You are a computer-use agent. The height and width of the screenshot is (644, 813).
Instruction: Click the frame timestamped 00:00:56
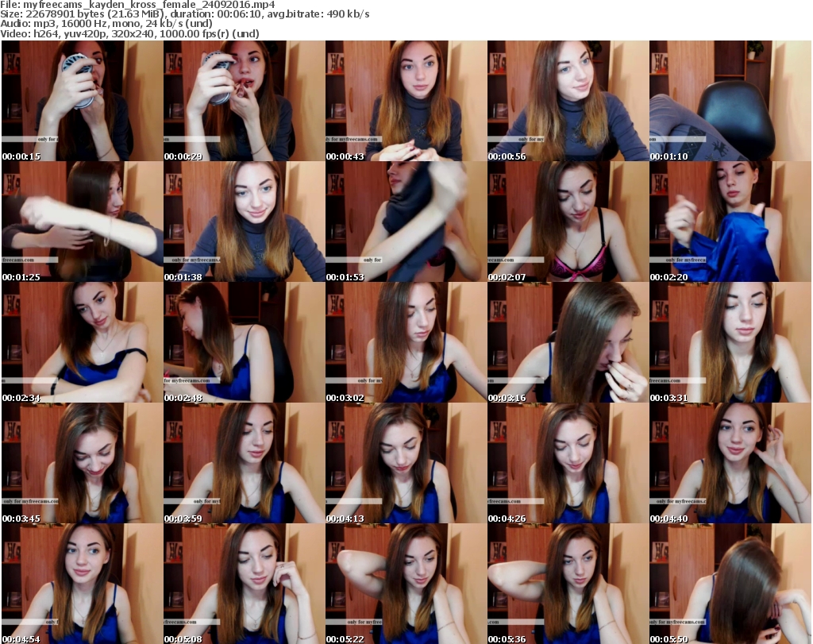coord(568,101)
